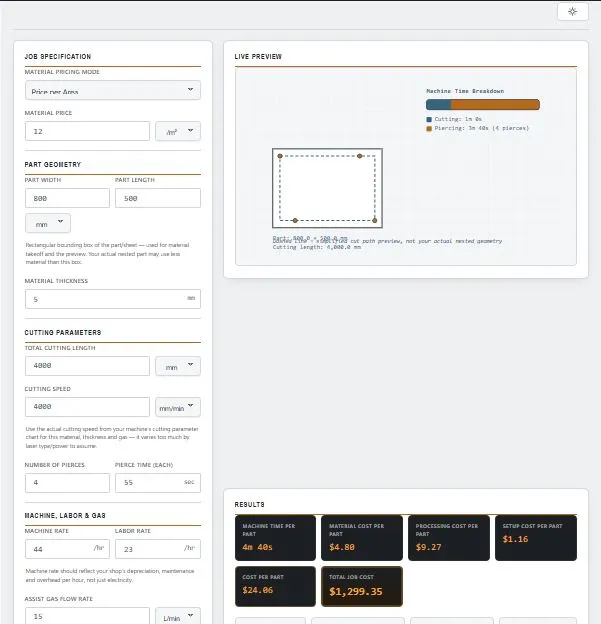Click the Pierce Time (Each) field
The height and width of the screenshot is (624, 601).
point(158,483)
